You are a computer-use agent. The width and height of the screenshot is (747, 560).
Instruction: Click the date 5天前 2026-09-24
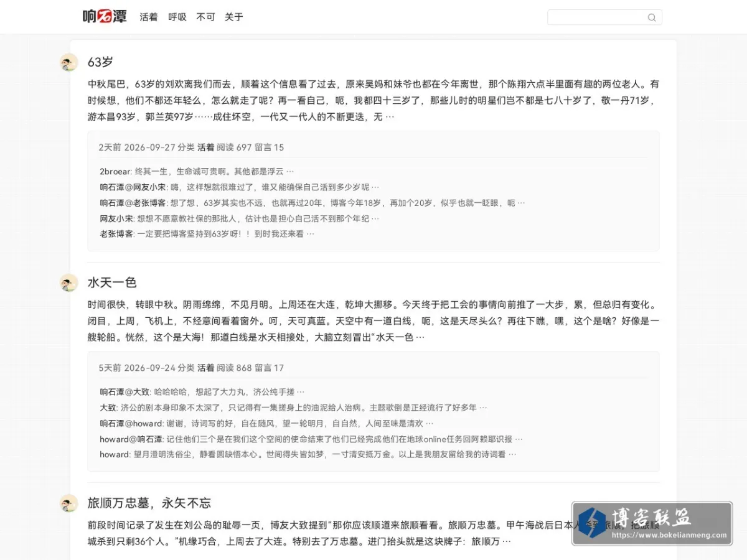coord(137,368)
